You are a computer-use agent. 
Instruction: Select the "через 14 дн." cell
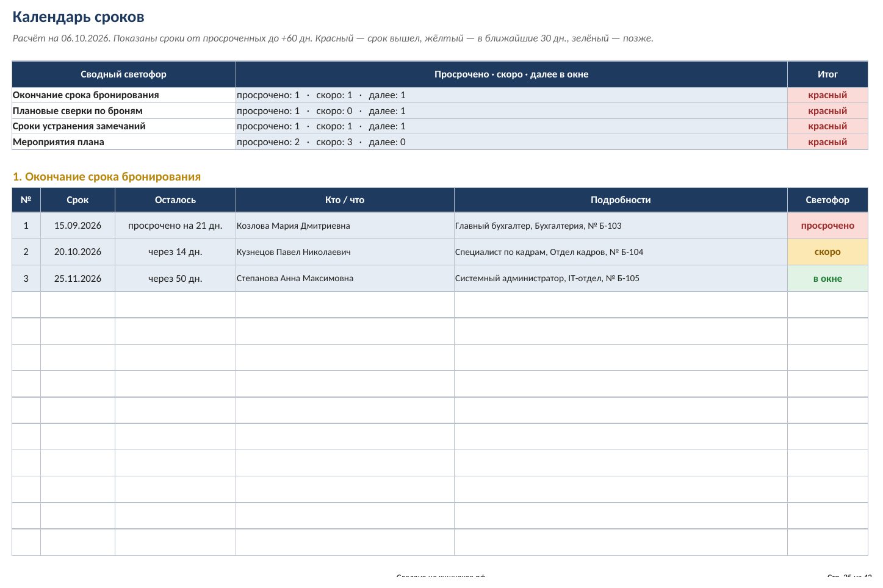175,252
